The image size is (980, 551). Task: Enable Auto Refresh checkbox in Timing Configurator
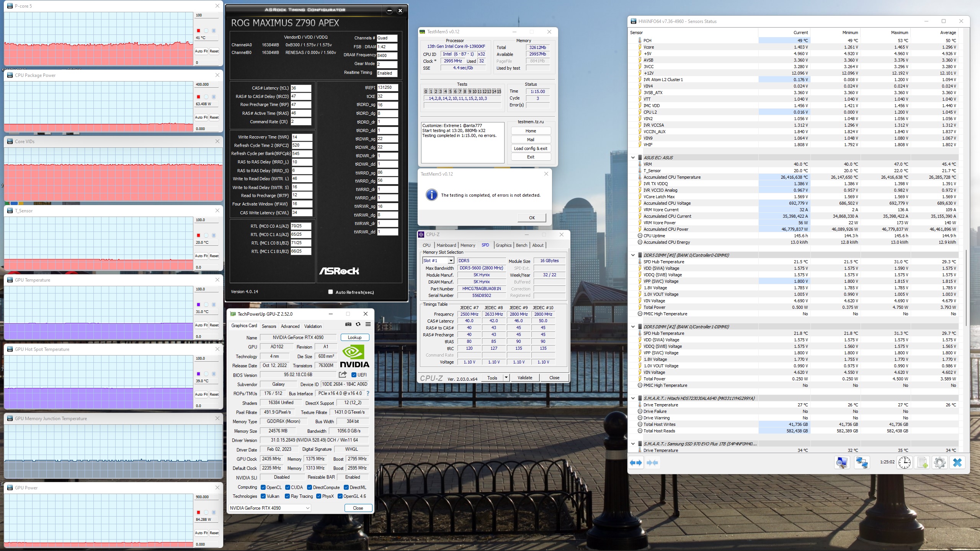(330, 292)
